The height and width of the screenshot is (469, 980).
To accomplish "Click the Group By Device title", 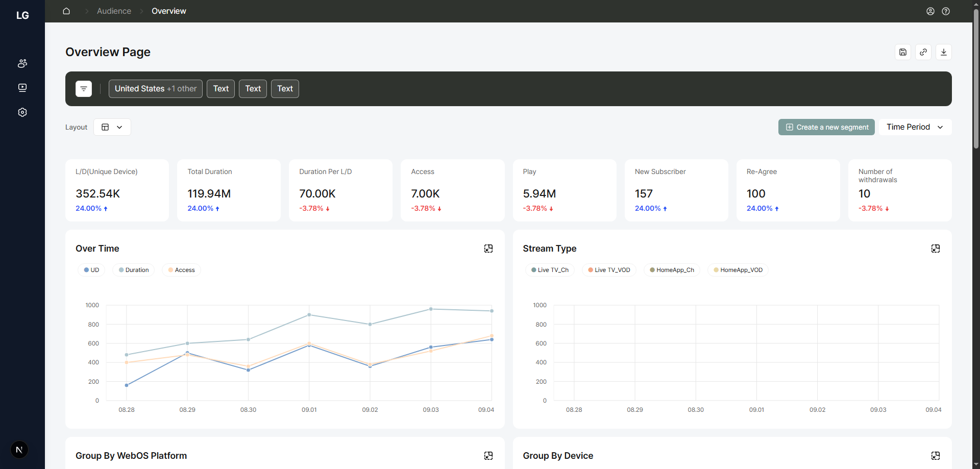I will 558,456.
